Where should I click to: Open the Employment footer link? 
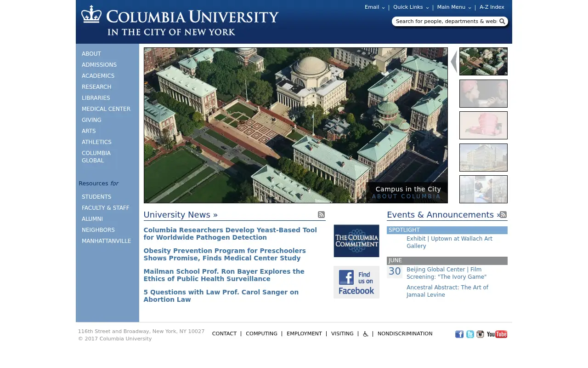[304, 334]
